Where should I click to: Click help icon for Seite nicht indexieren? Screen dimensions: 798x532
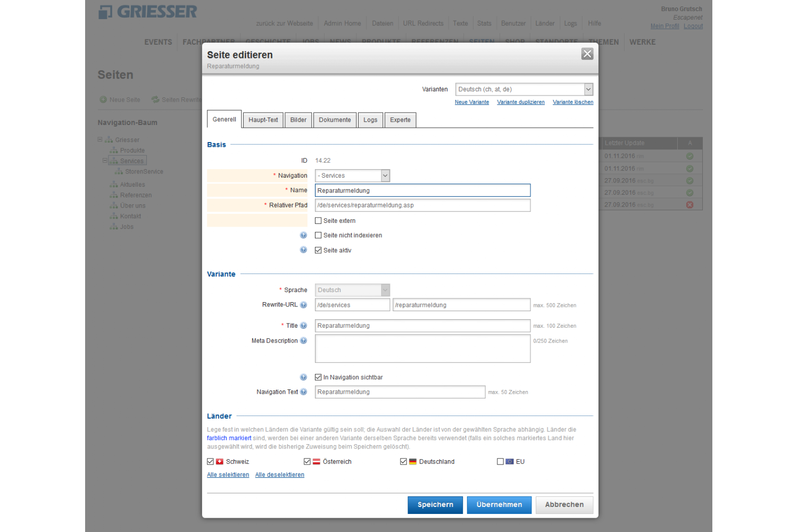tap(303, 235)
